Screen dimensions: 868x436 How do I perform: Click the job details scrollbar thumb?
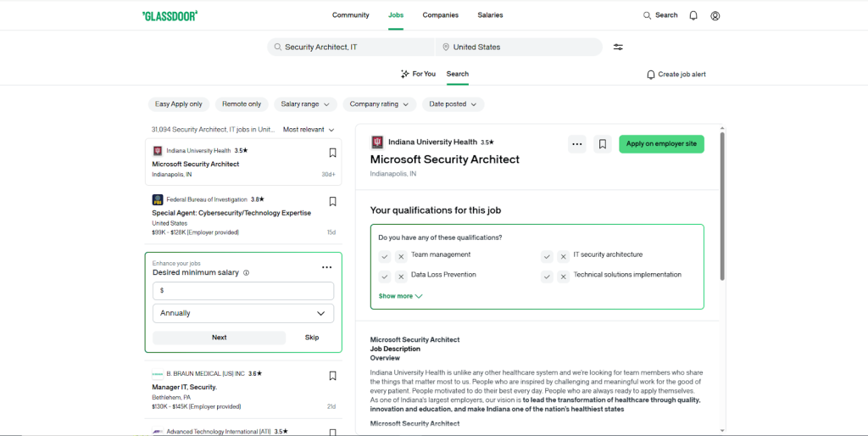[x=722, y=206]
